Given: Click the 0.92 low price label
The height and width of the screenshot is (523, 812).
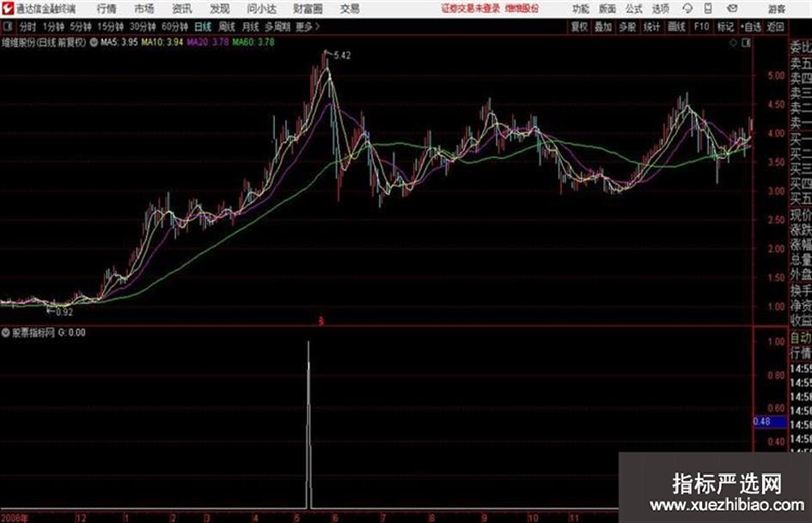Looking at the screenshot, I should (x=64, y=313).
